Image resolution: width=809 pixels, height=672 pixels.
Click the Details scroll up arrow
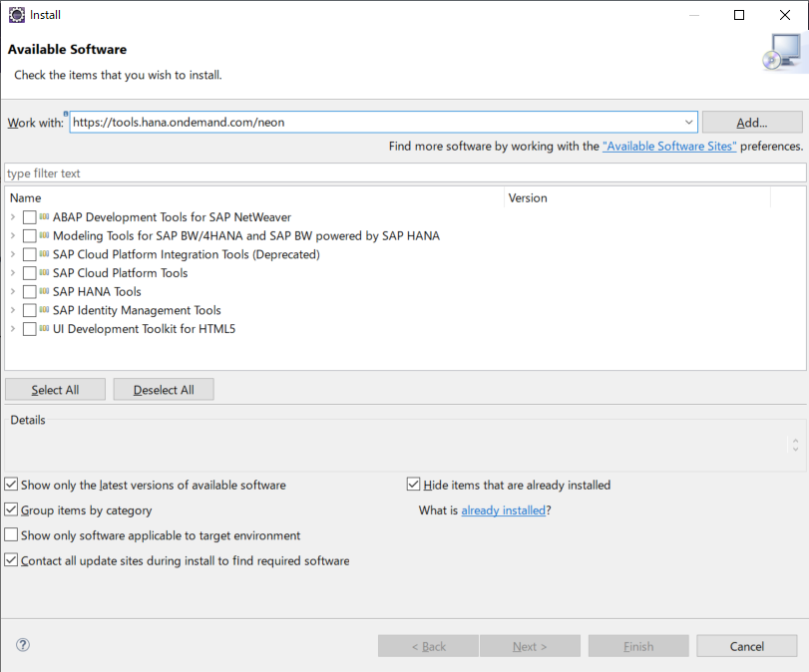coord(795,442)
